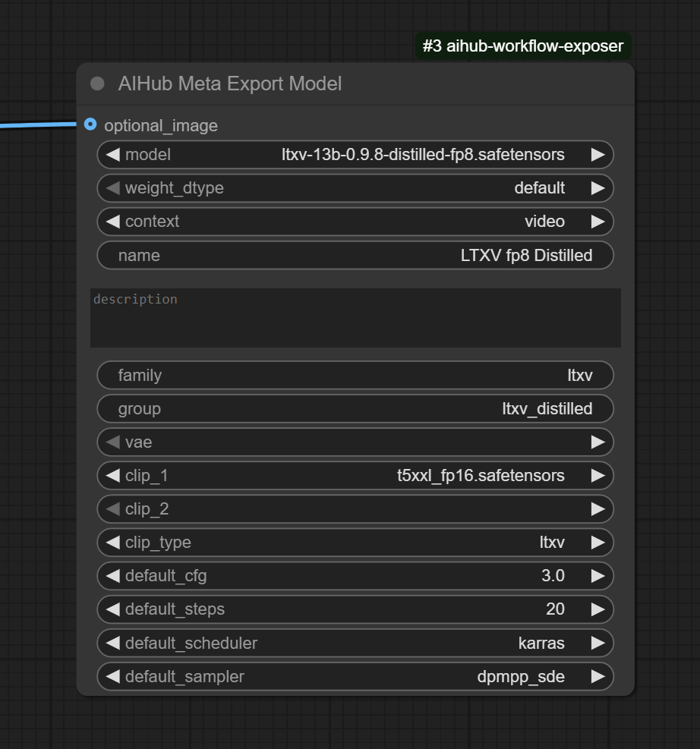The height and width of the screenshot is (749, 700).
Task: Open default_sampler combo showing dpmpp_sde
Action: click(355, 677)
